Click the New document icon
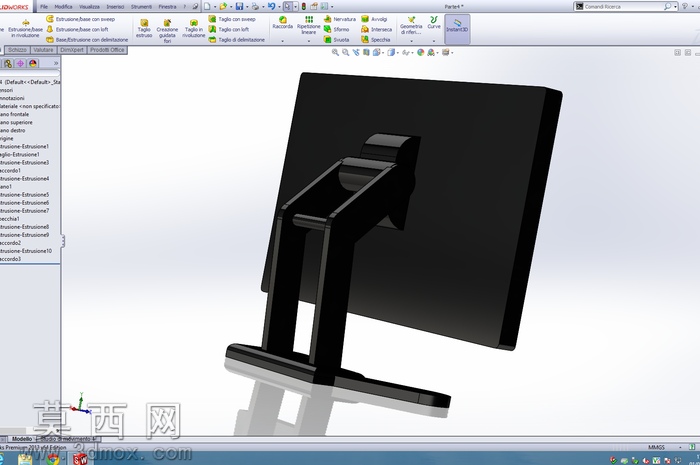The height and width of the screenshot is (465, 700). (207, 6)
